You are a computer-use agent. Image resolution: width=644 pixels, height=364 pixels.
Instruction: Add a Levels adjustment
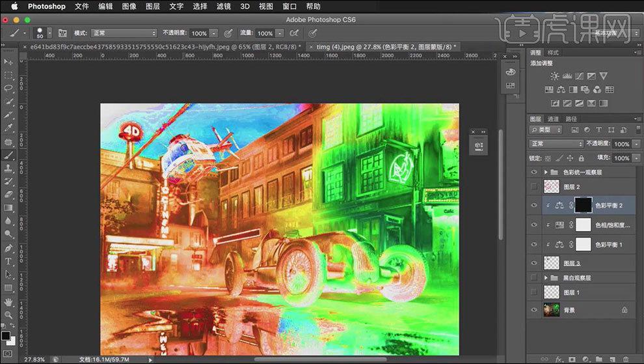tap(567, 76)
